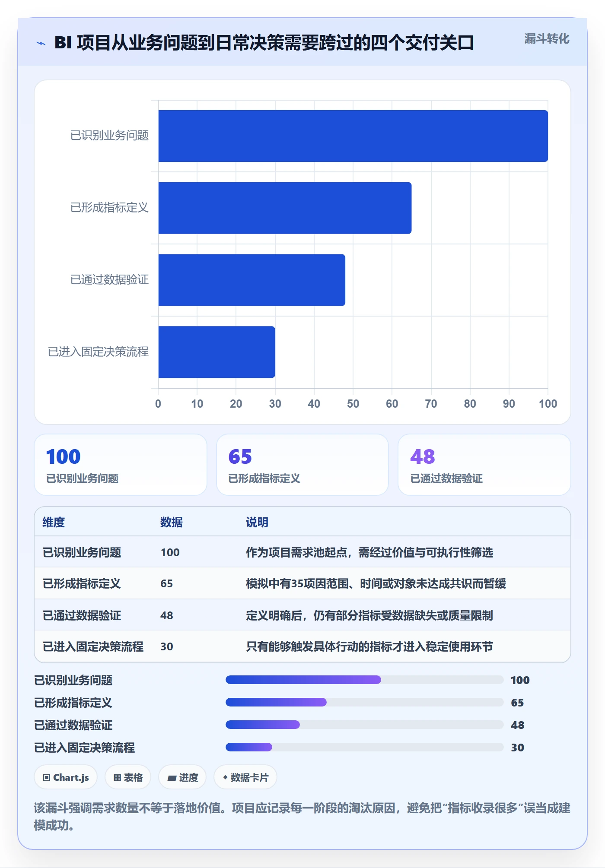
Task: Click the chart y-axis label 已识别业务问题
Action: coord(109,136)
